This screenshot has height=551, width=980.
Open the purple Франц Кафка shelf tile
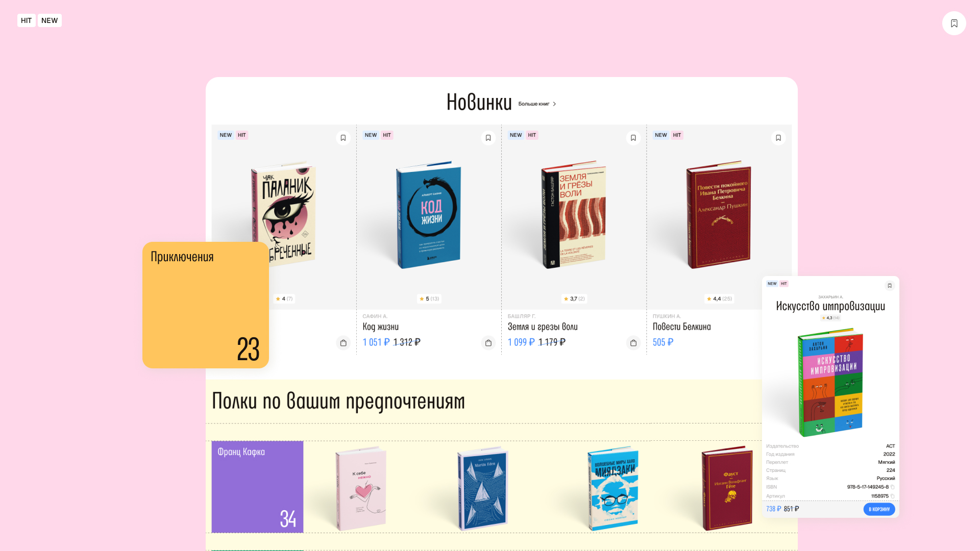pyautogui.click(x=257, y=487)
